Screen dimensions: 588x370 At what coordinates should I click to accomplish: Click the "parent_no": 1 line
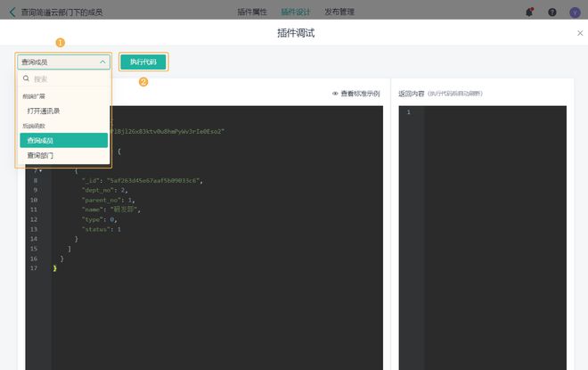click(x=109, y=200)
